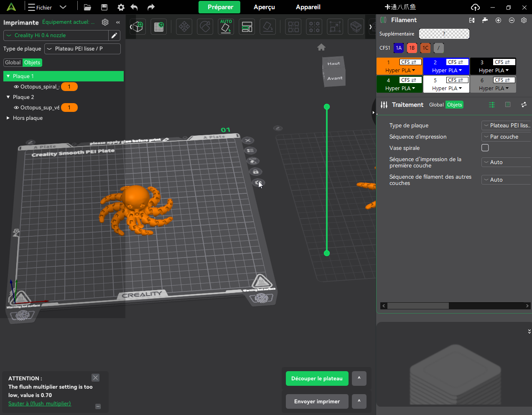Remove a filament with the minus icon

point(512,20)
